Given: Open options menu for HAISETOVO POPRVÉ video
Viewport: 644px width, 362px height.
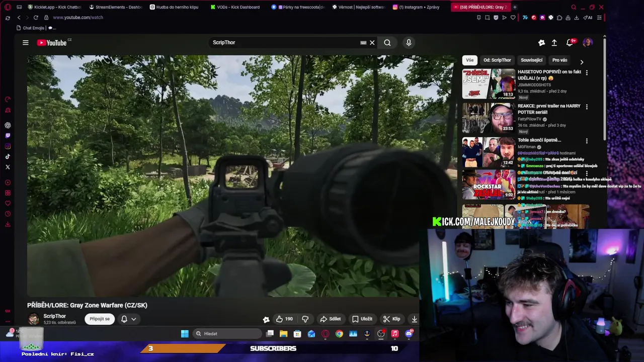Looking at the screenshot, I should (587, 72).
